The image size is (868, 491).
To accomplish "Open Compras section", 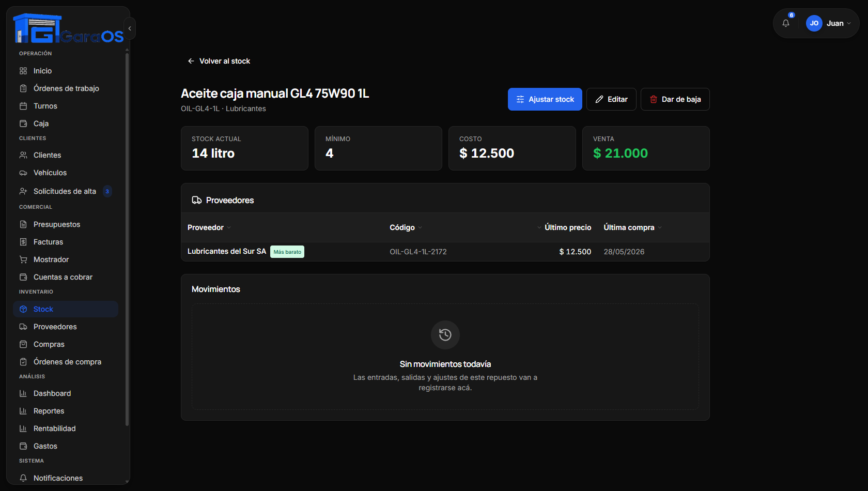I will tap(66, 344).
